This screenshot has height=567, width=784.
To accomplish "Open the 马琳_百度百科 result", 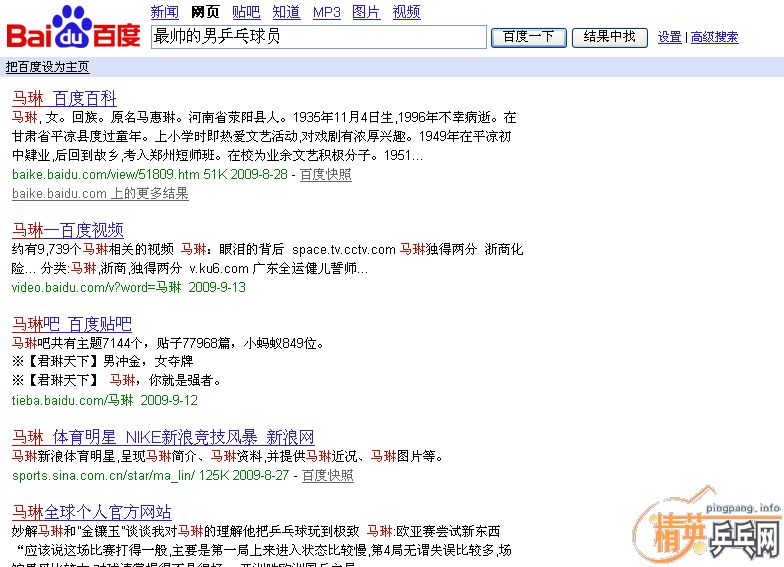I will (x=64, y=98).
